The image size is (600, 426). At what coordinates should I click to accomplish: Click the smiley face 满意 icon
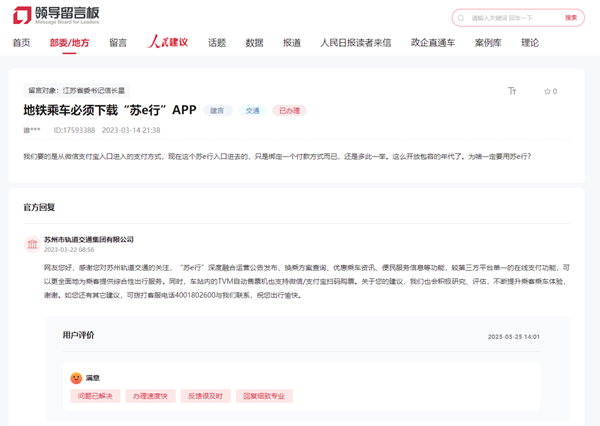[76, 378]
